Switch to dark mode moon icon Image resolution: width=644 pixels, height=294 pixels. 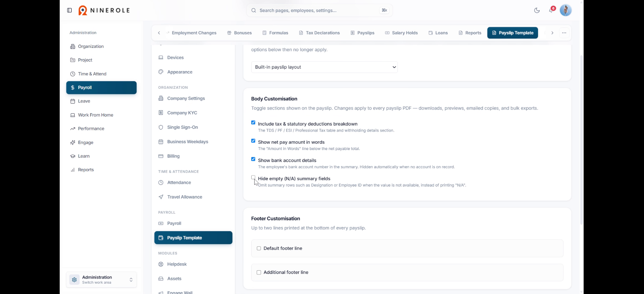point(537,10)
